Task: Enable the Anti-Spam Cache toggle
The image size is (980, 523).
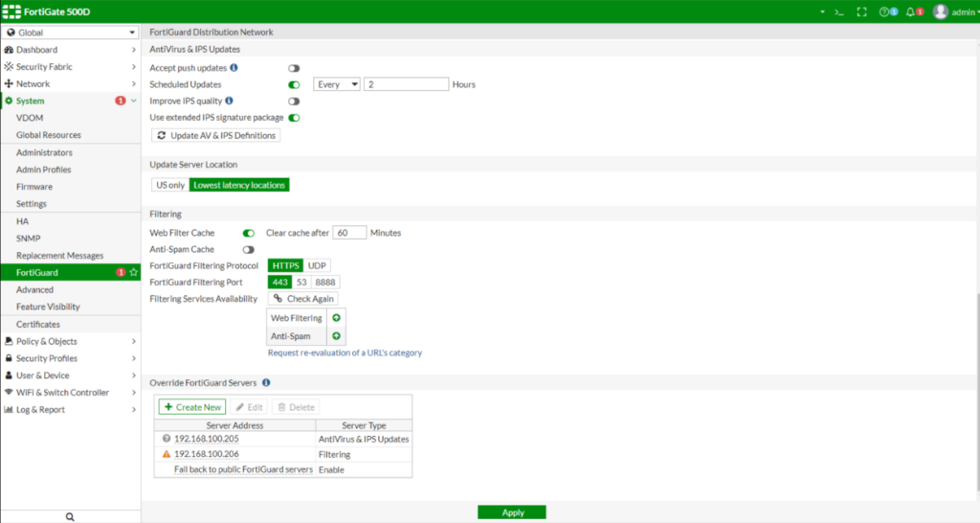Action: [249, 250]
